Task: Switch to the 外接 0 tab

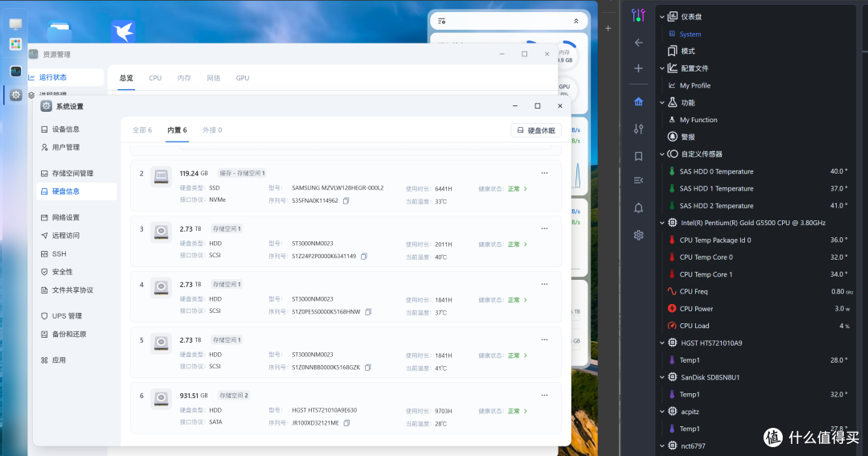Action: [212, 130]
